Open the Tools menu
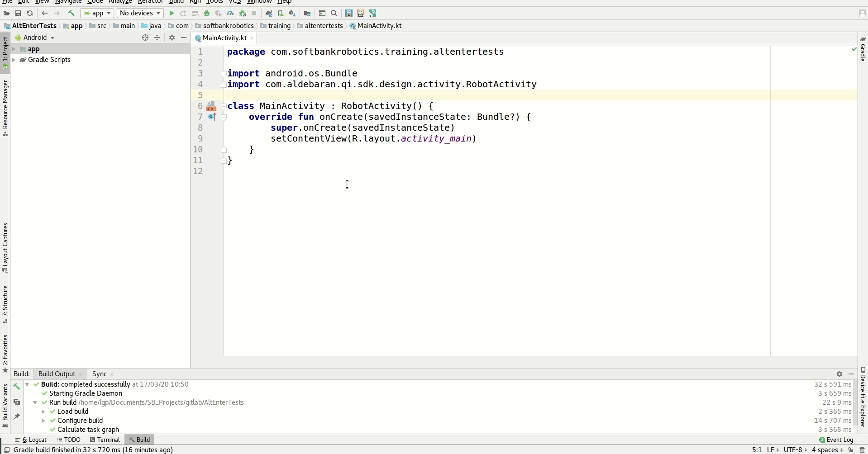 point(215,1)
